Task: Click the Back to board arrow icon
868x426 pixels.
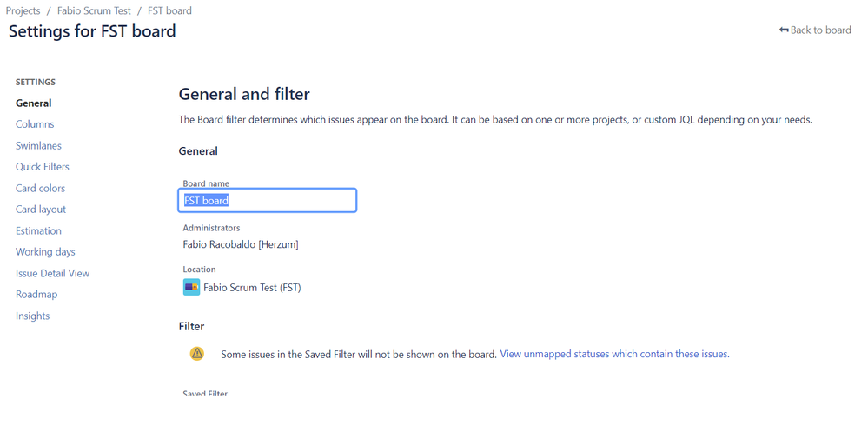Action: (x=784, y=30)
